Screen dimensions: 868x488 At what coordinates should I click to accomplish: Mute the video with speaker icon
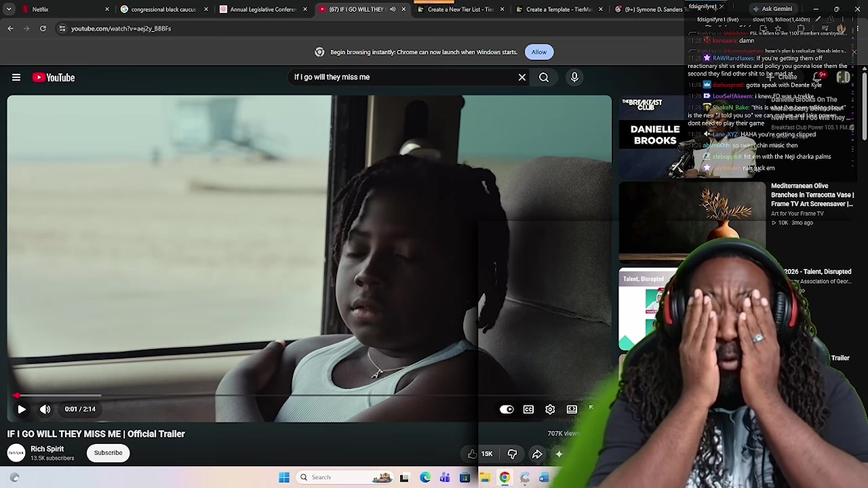pyautogui.click(x=45, y=409)
